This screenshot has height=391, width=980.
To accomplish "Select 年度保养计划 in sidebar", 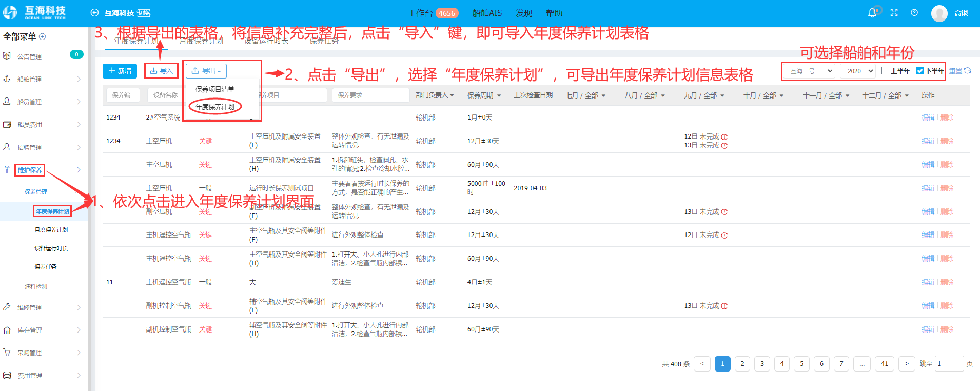I will (52, 211).
